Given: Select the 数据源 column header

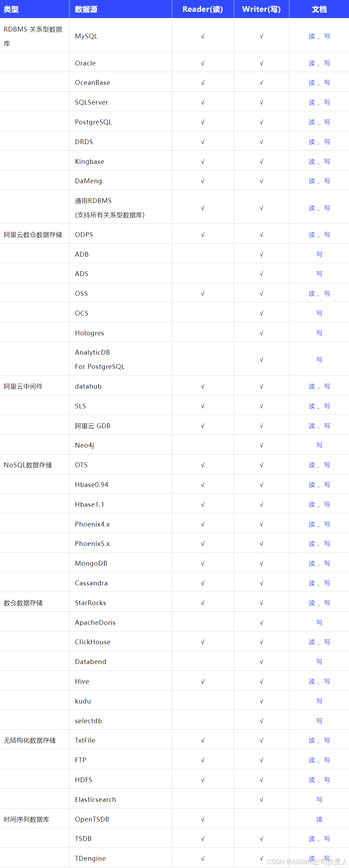Looking at the screenshot, I should click(120, 9).
